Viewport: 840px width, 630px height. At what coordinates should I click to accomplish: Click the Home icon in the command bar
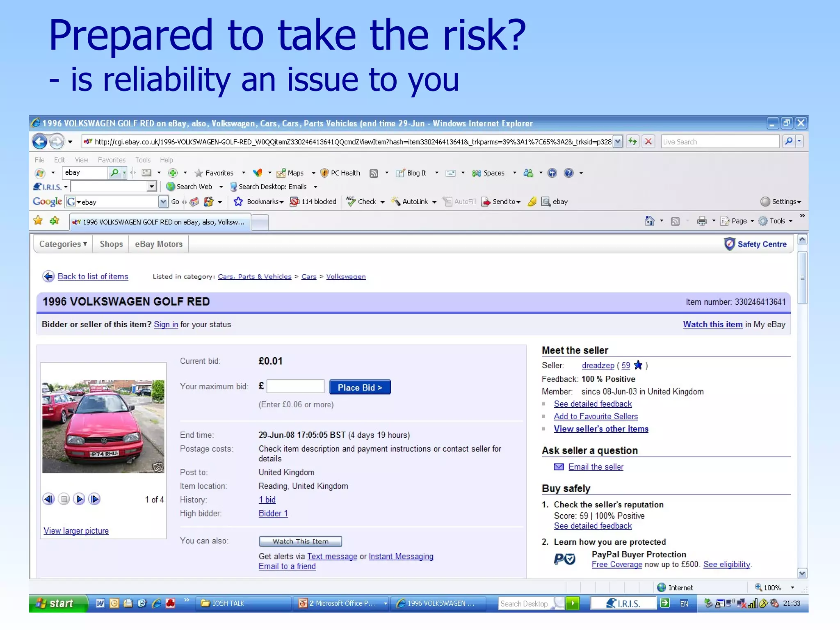pyautogui.click(x=649, y=221)
